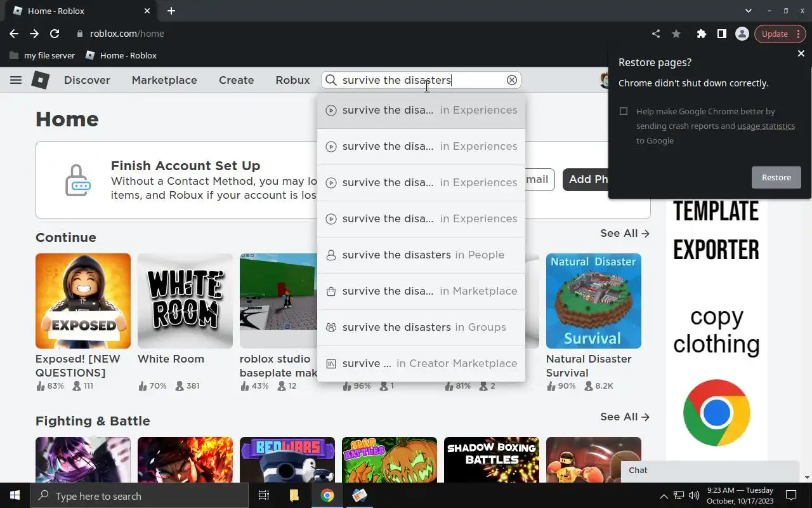Open the Chat panel
Image resolution: width=812 pixels, height=508 pixels.
click(709, 471)
